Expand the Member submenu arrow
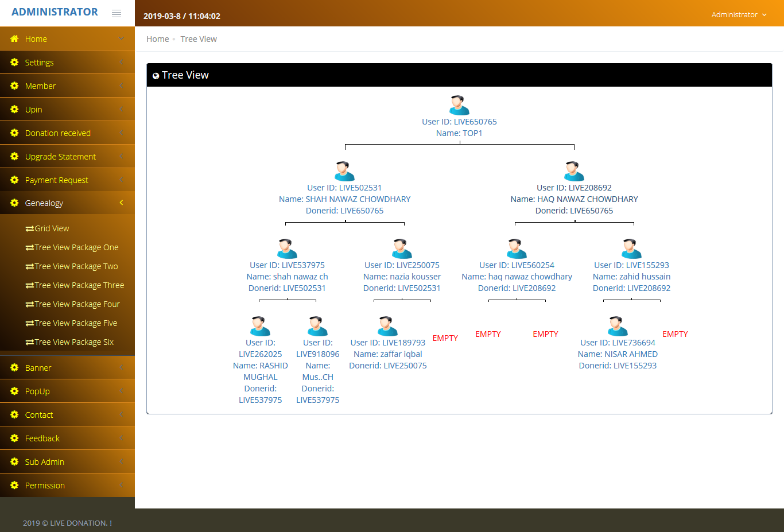The height and width of the screenshot is (532, 784). 121,86
